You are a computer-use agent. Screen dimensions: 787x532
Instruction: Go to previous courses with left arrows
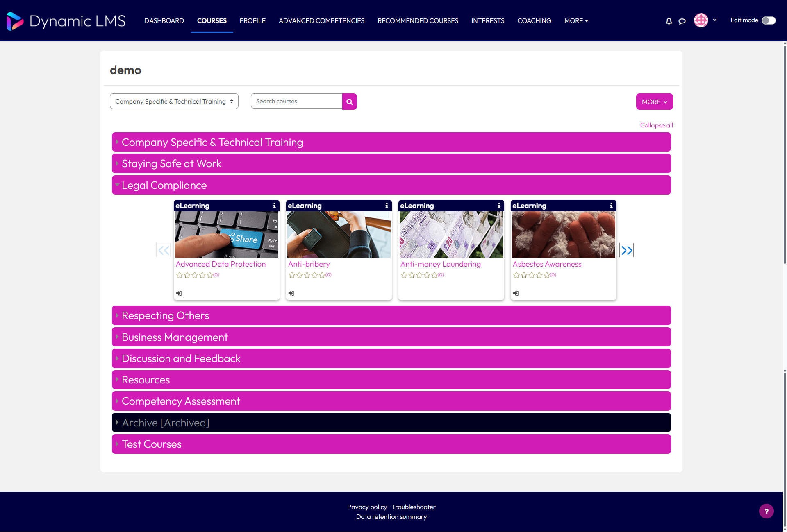[x=164, y=250]
